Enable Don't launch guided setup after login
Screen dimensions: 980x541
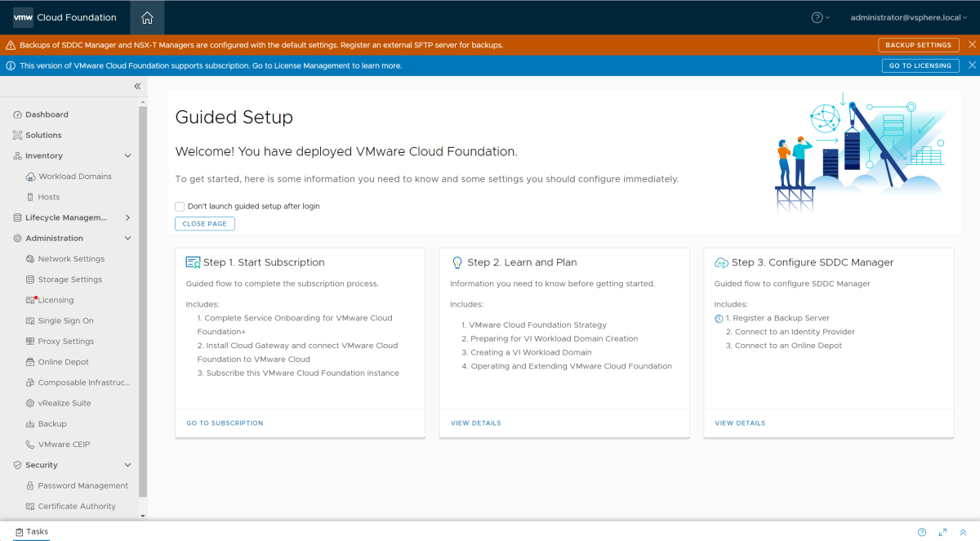[180, 207]
